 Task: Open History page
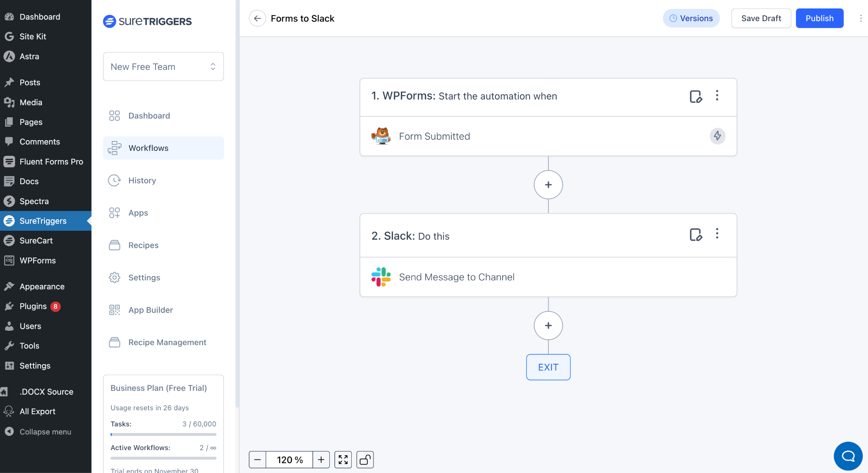click(x=163, y=180)
